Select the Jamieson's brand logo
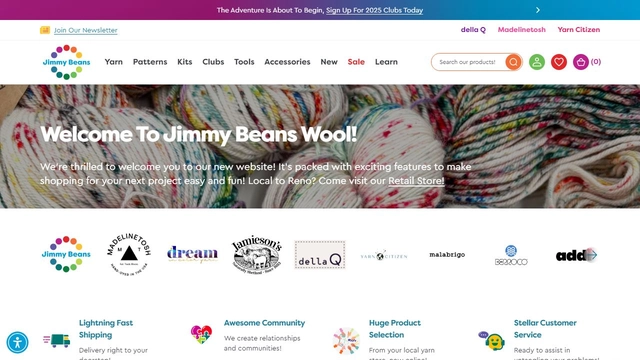The width and height of the screenshot is (640, 360). [x=257, y=254]
